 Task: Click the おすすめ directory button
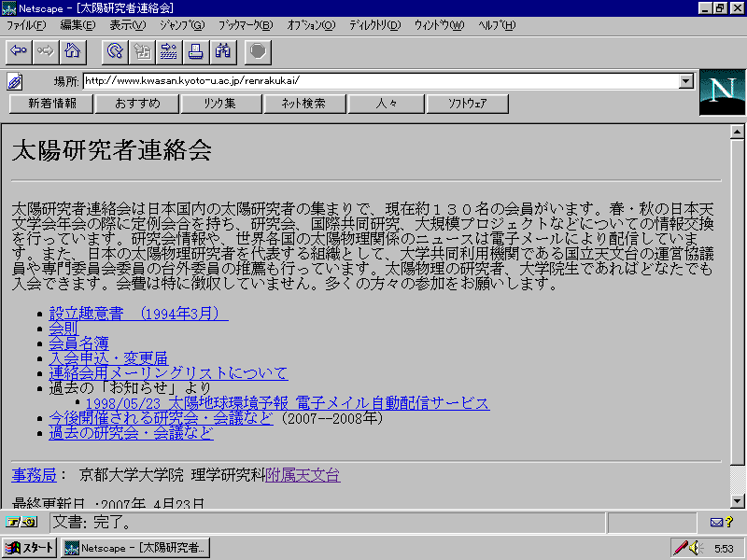point(137,104)
